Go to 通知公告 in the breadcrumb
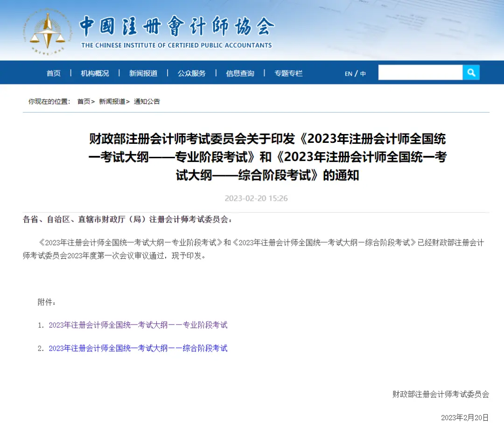This screenshot has width=504, height=423. point(147,101)
